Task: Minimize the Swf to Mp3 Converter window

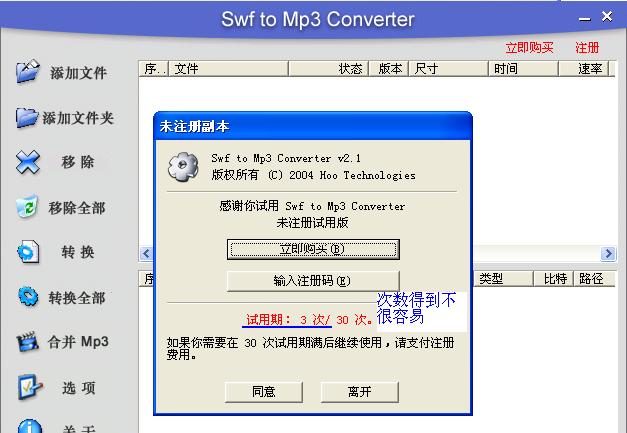Action: tap(585, 18)
